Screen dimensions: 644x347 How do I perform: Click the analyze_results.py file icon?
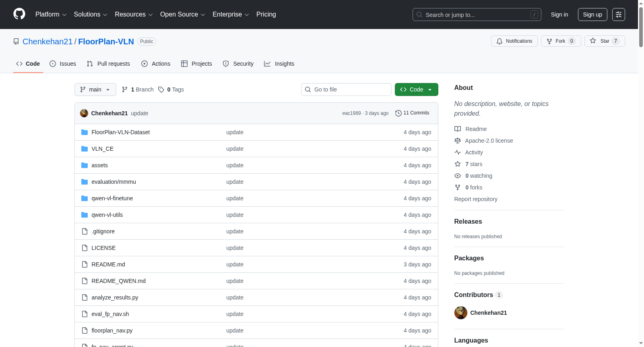(x=85, y=297)
